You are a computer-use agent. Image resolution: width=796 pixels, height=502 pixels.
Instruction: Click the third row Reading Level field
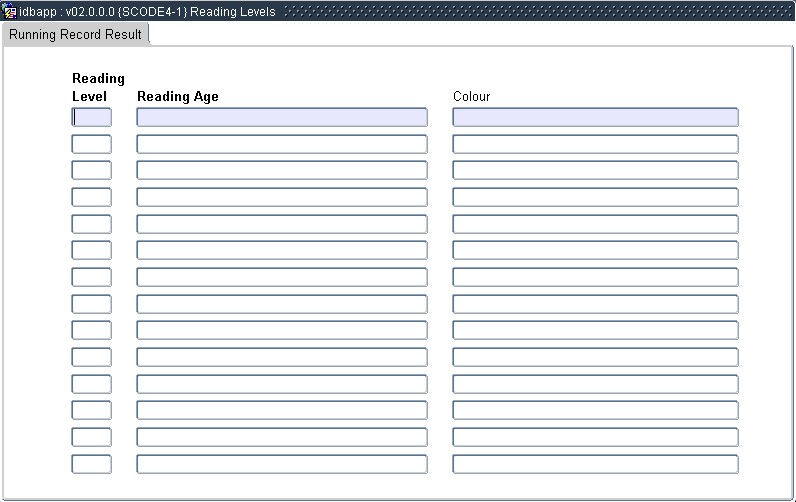pyautogui.click(x=92, y=170)
